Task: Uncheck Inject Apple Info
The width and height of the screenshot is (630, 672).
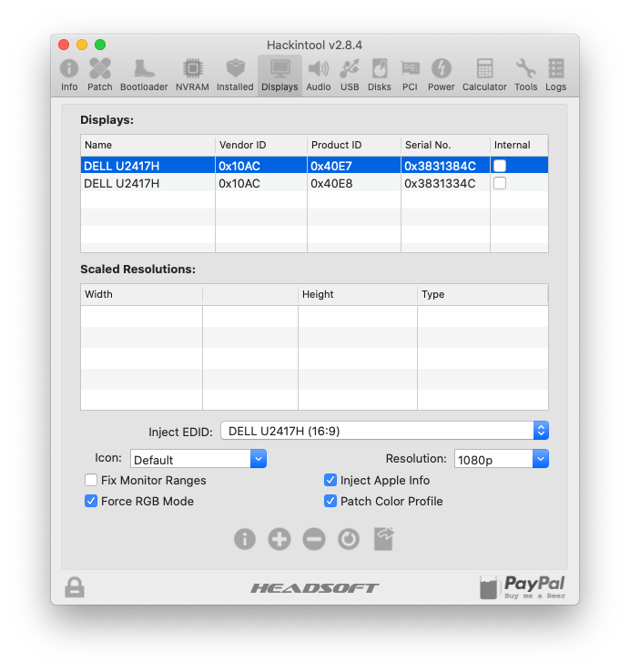Action: click(330, 480)
